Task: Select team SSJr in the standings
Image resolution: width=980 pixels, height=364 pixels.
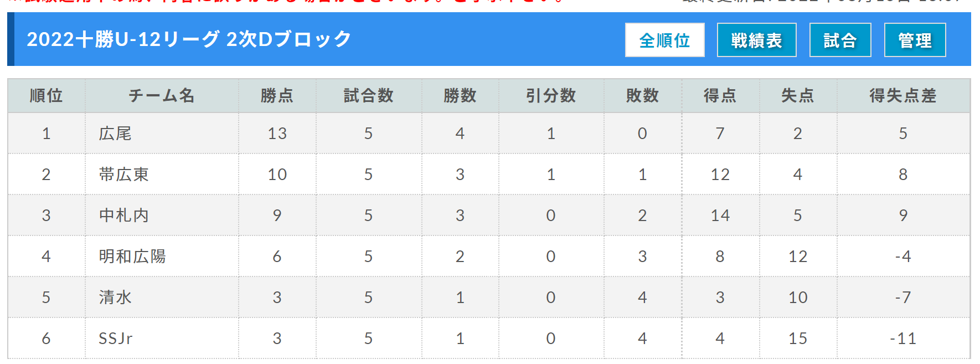Action: click(116, 339)
